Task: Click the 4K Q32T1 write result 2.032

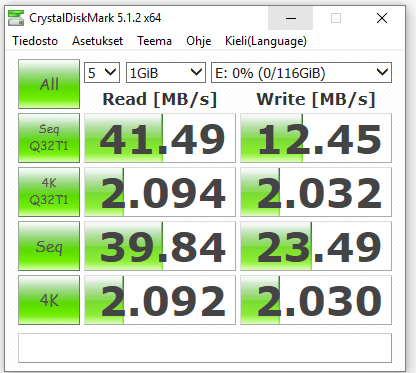Action: click(x=316, y=192)
